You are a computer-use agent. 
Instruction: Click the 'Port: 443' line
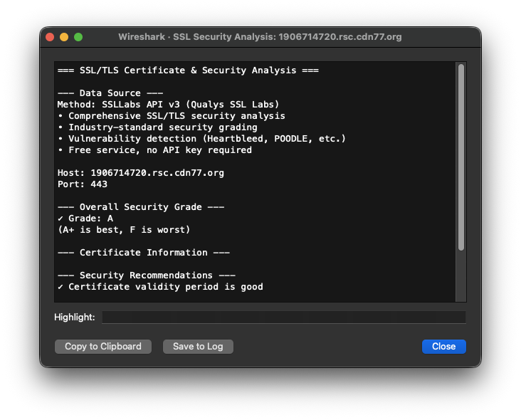83,184
